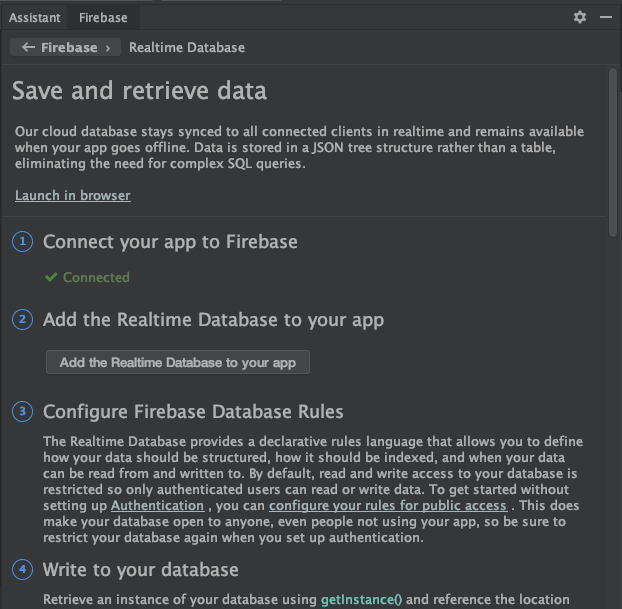The height and width of the screenshot is (609, 622).
Task: Click the back arrow beside Firebase
Action: pyautogui.click(x=27, y=47)
